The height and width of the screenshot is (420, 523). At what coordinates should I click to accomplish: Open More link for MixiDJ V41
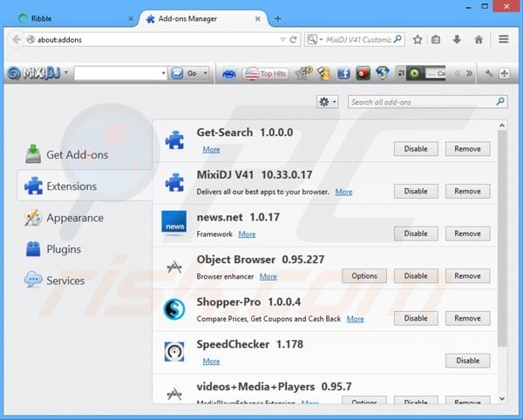344,192
